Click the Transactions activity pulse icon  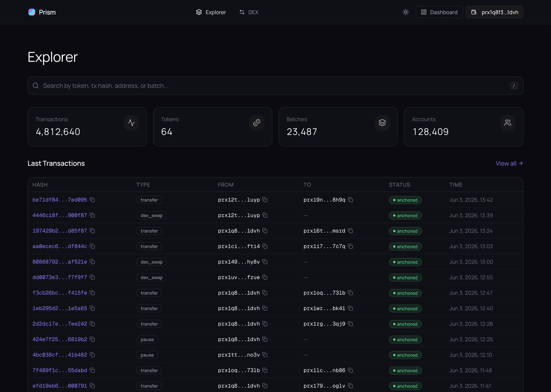click(x=131, y=123)
